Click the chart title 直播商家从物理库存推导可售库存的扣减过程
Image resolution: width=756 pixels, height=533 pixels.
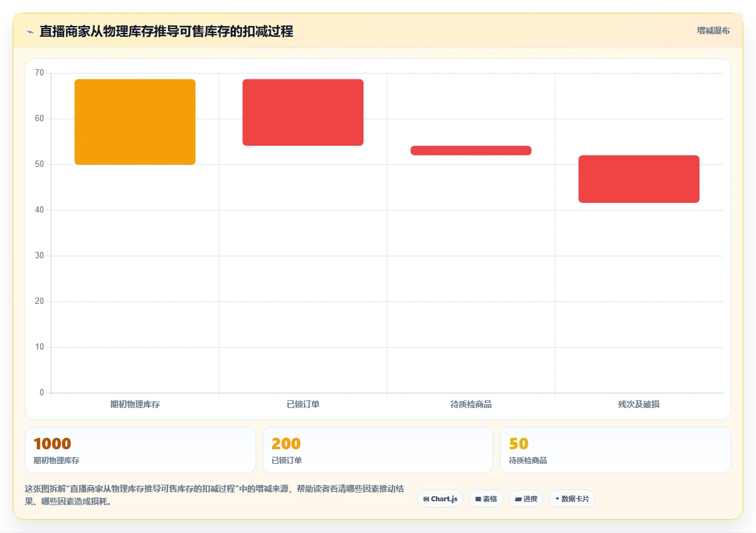click(166, 31)
